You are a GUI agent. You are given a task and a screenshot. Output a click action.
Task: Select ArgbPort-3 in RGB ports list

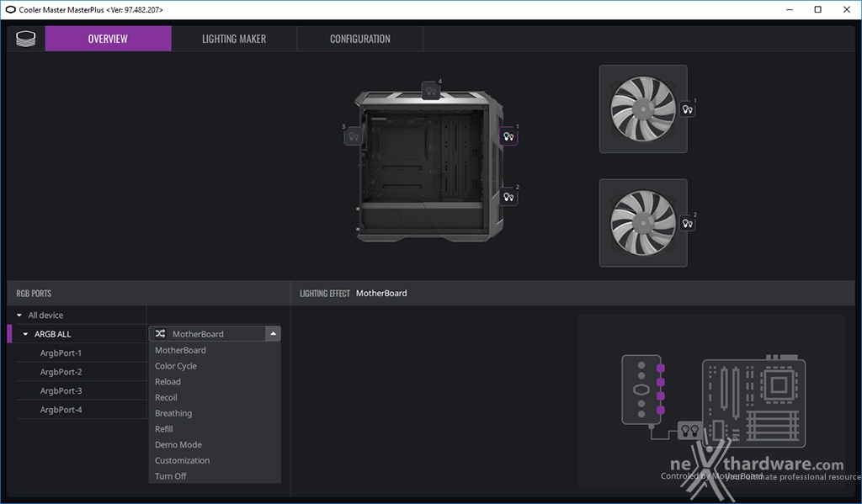61,390
